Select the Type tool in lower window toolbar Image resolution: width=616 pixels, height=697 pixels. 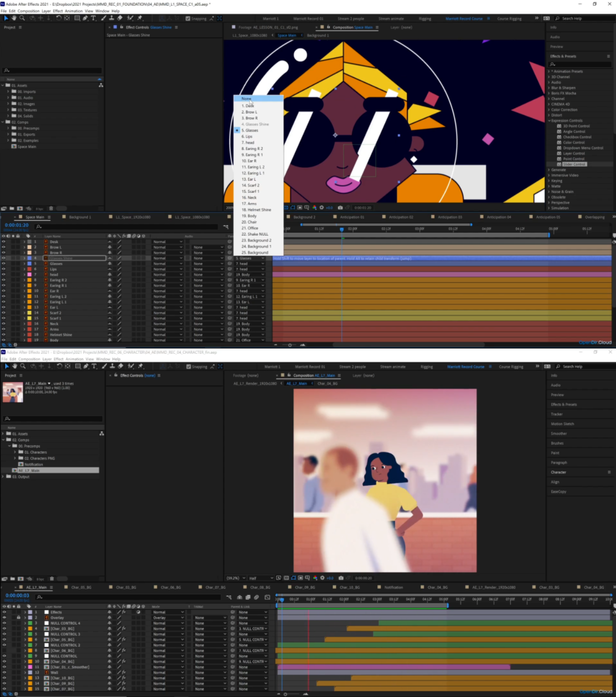click(x=94, y=366)
